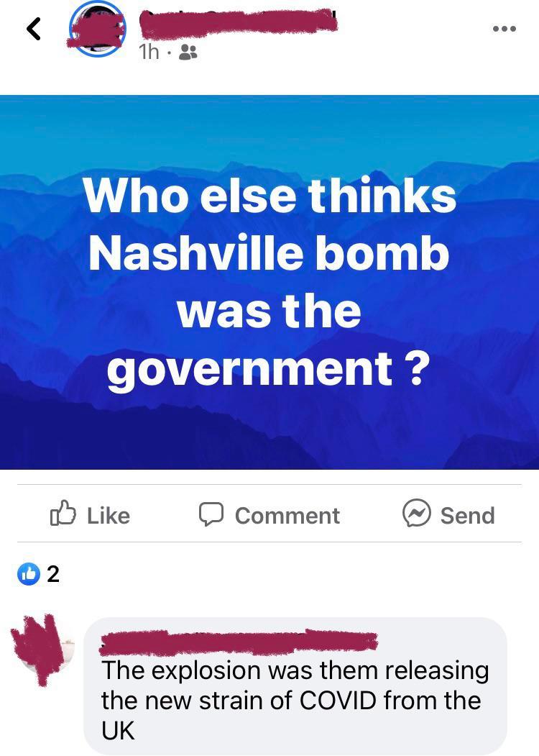Viewport: 539px width, 756px height.
Task: Tap the 1h post timestamp
Action: (x=148, y=52)
